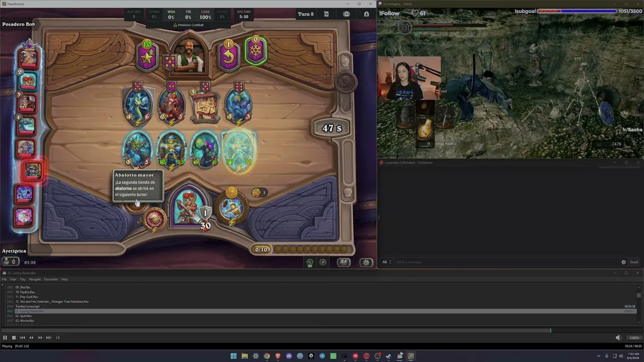This screenshot has height=362, width=644.
Task: Click Bob the innkeeper's portrait
Action: pyautogui.click(x=188, y=55)
